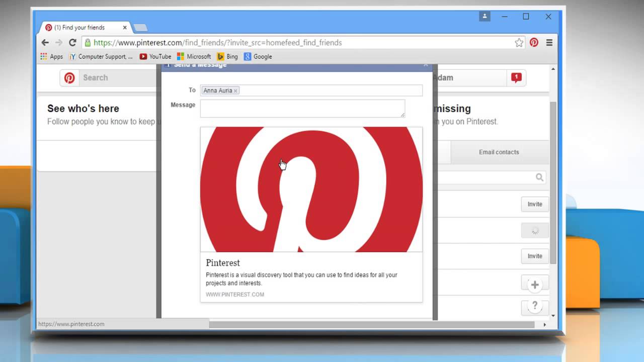The width and height of the screenshot is (644, 362).
Task: Click the round question mark help button
Action: coord(535,305)
